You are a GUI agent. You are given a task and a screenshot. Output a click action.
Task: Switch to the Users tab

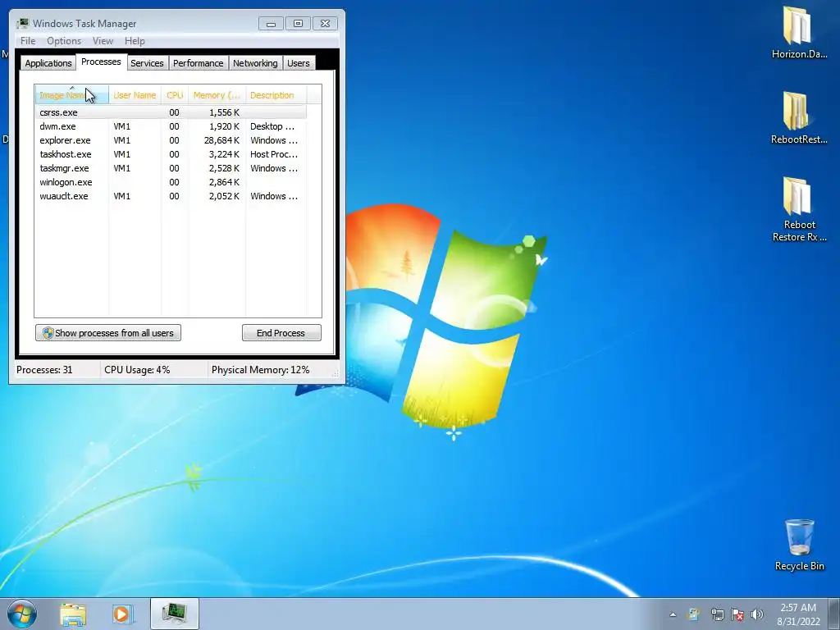(299, 63)
